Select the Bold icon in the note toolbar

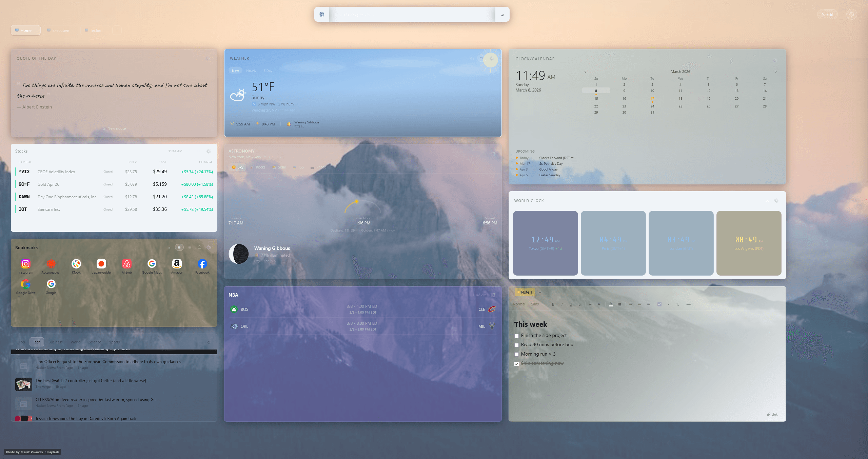tap(553, 304)
